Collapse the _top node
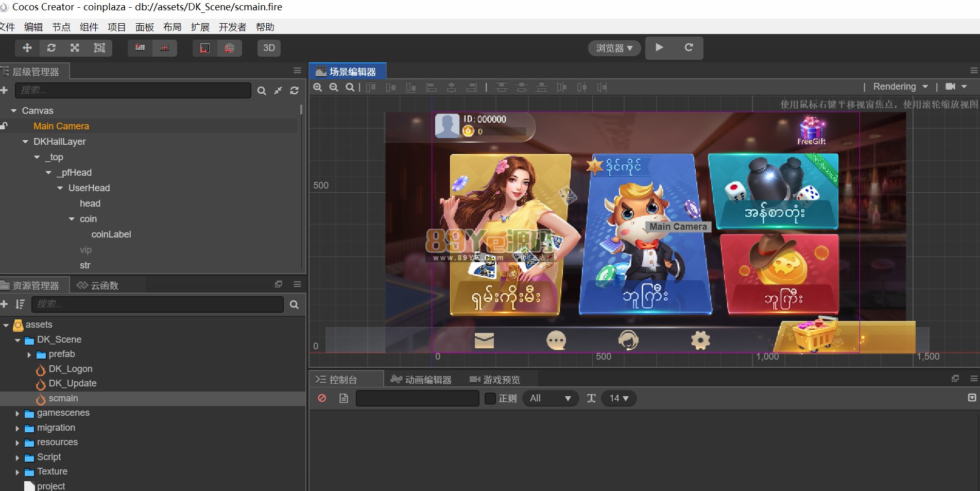The width and height of the screenshot is (980, 491). click(x=37, y=157)
